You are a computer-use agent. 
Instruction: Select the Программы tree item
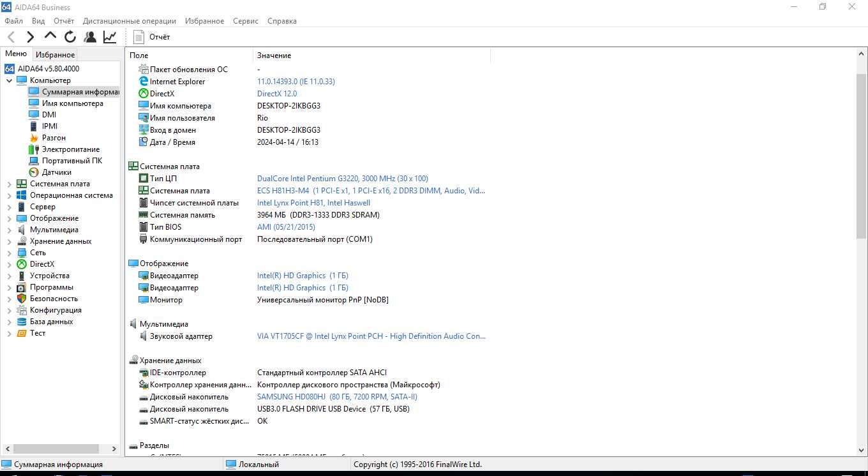pos(52,287)
